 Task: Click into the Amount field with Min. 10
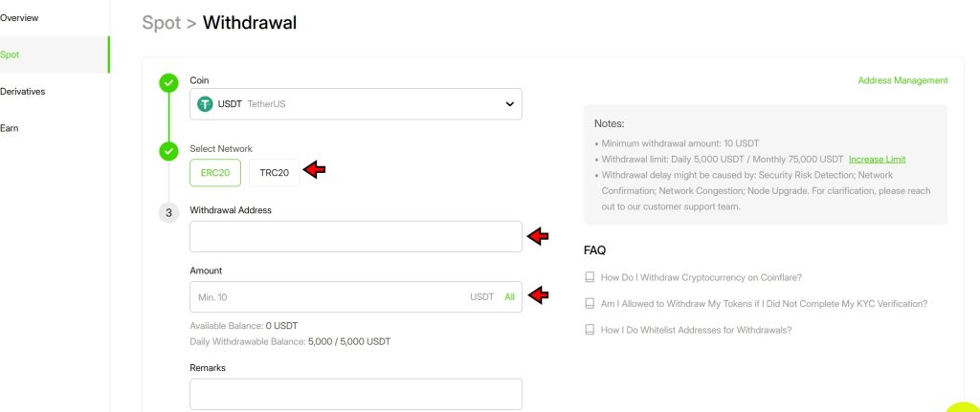coord(356,297)
